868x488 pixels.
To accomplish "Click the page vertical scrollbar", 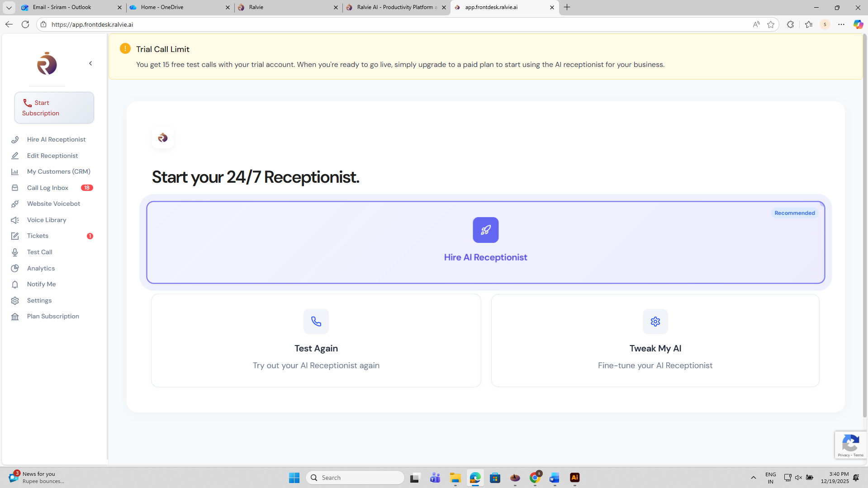I will 864,226.
